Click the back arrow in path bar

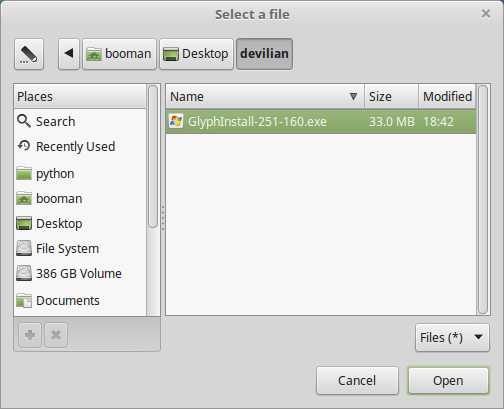(x=69, y=54)
